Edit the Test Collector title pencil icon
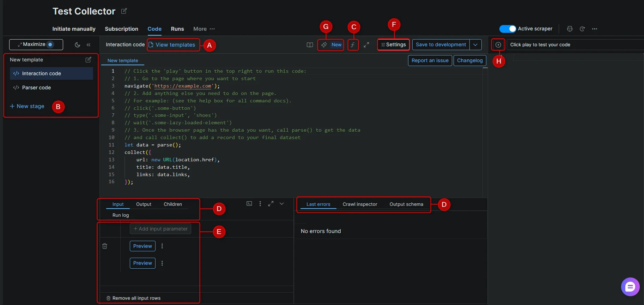The height and width of the screenshot is (305, 644). tap(124, 11)
